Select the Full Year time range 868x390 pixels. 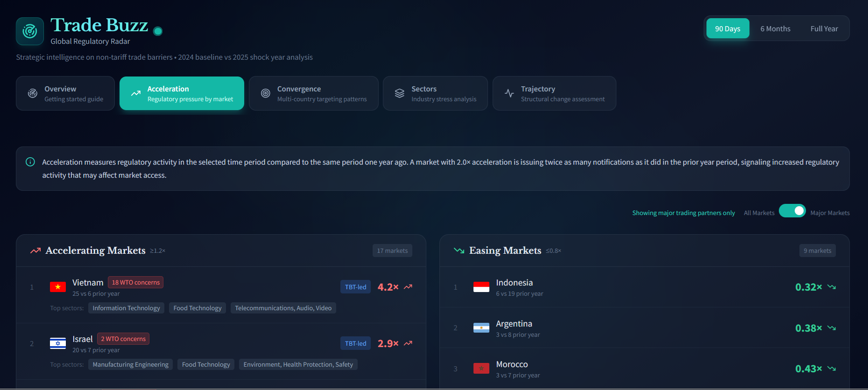click(824, 28)
